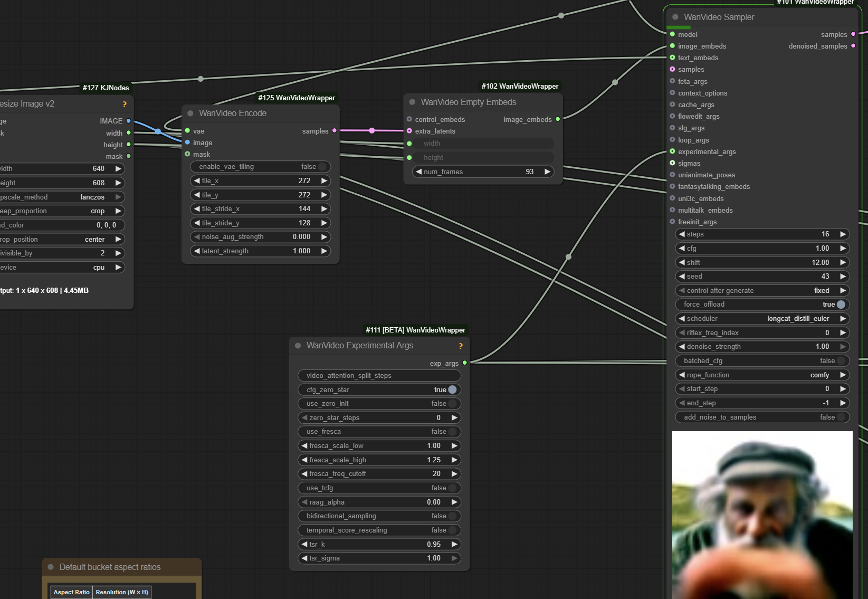Click the exp_args output connector
The width and height of the screenshot is (868, 599).
464,363
